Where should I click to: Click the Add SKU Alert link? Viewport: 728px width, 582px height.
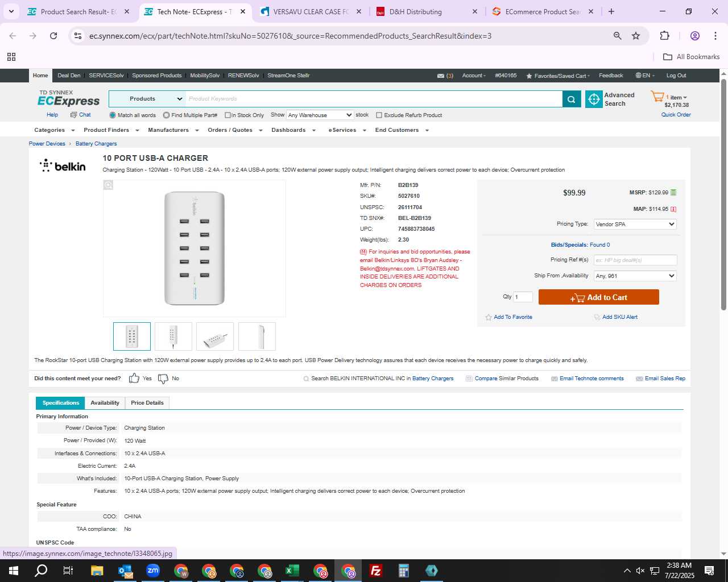619,317
